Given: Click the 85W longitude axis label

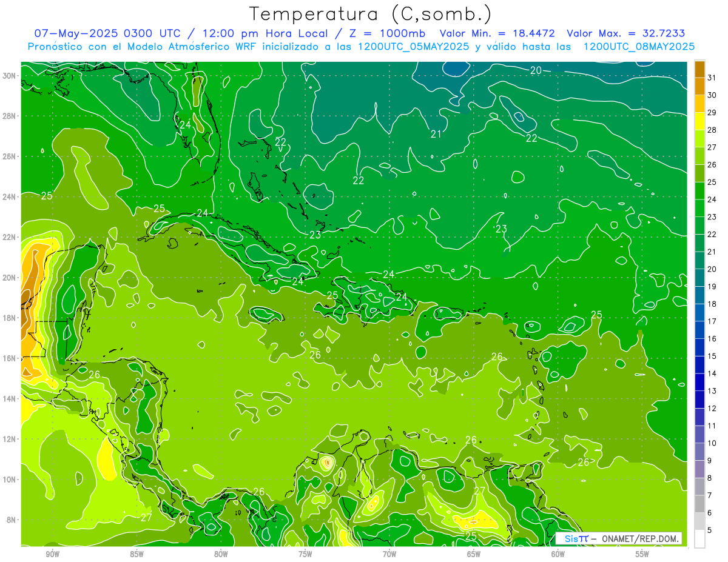Looking at the screenshot, I should click(x=136, y=554).
